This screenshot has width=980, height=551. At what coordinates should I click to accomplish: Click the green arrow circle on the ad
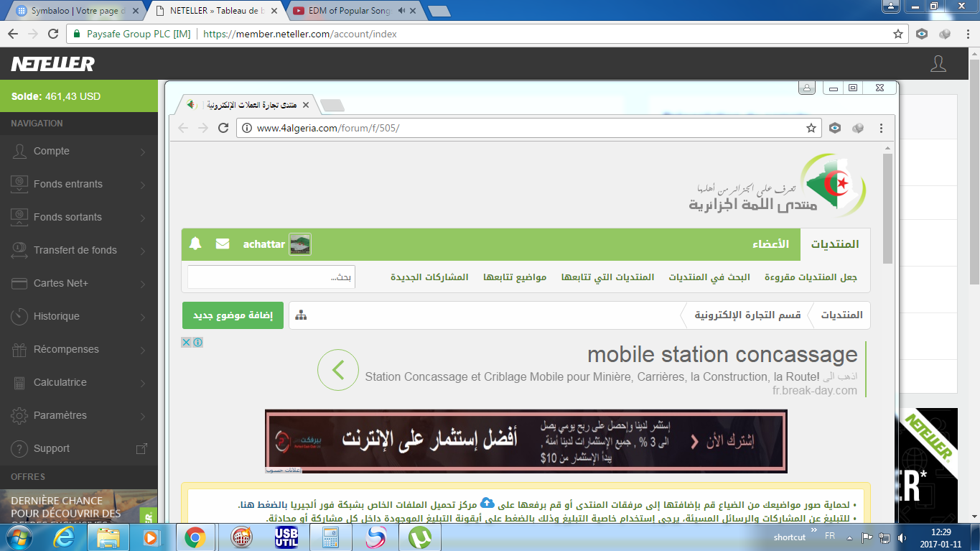(x=338, y=370)
